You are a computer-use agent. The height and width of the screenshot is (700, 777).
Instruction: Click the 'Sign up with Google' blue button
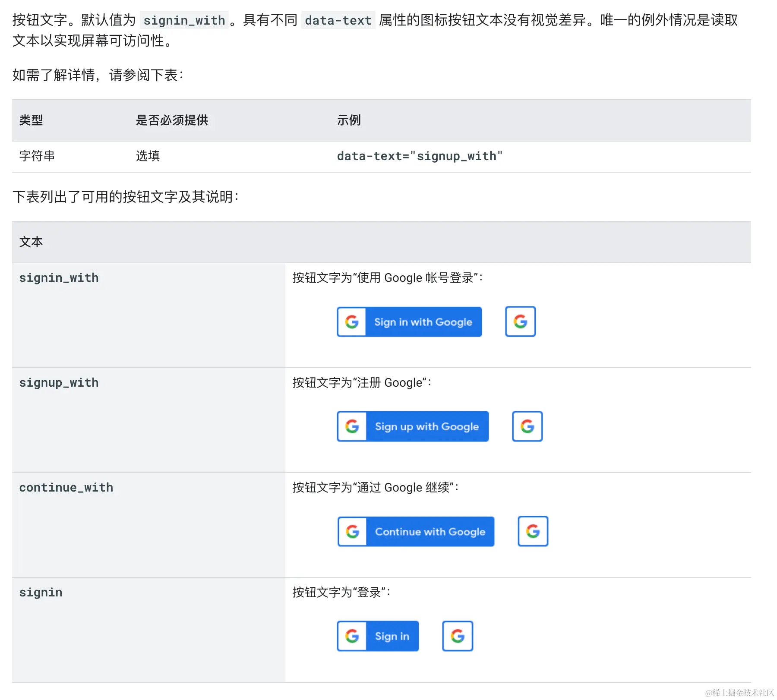click(x=413, y=426)
